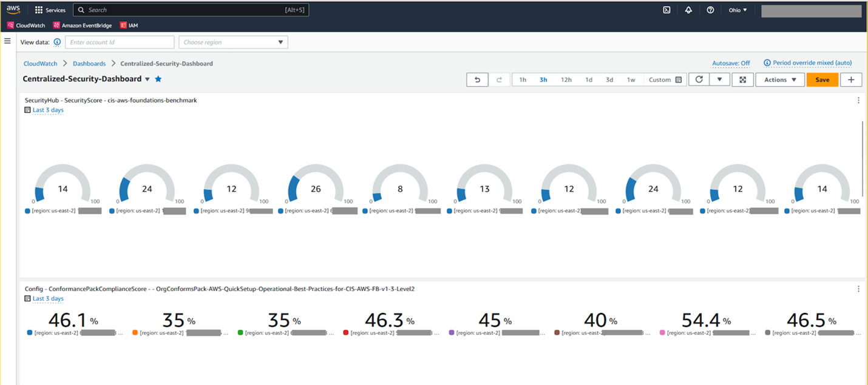868x385 pixels.
Task: Open the IAM favorite shortcut
Action: 129,25
